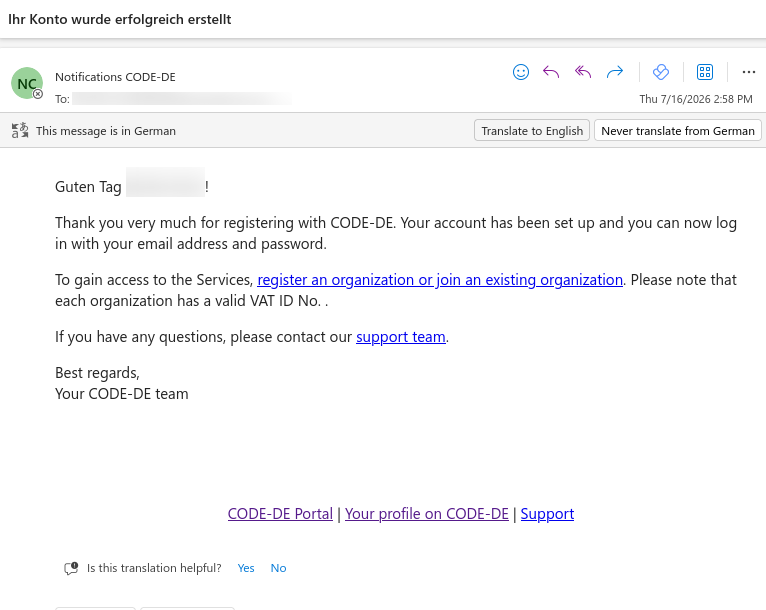This screenshot has height=610, width=766.
Task: Click the subject Ihr Konto wurde erfolgreich erstellt
Action: click(120, 20)
